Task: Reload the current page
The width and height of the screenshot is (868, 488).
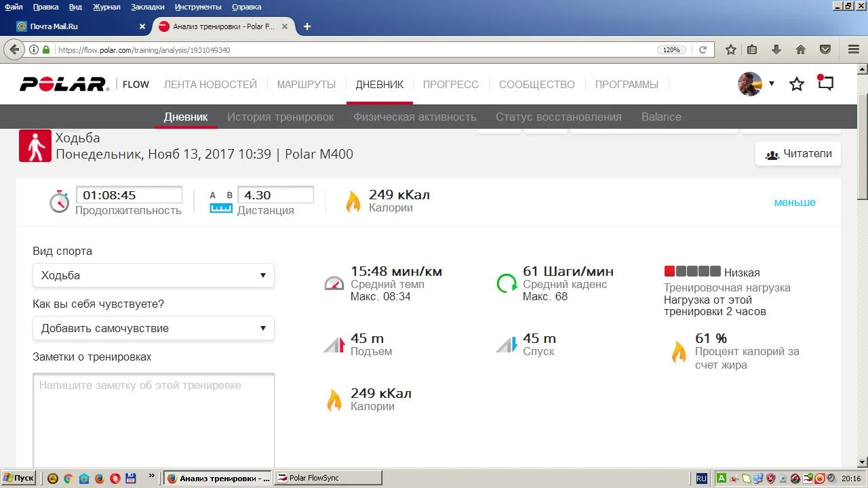Action: coord(703,49)
